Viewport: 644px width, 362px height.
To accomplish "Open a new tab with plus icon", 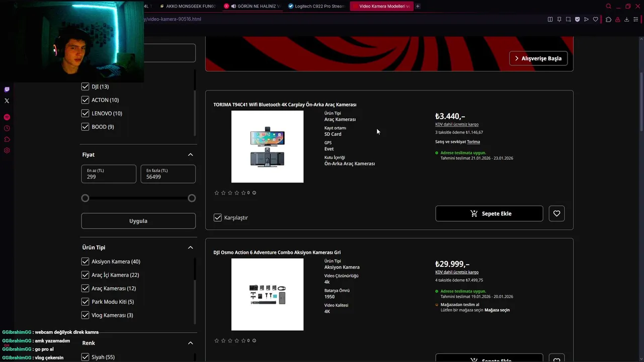I will (418, 6).
